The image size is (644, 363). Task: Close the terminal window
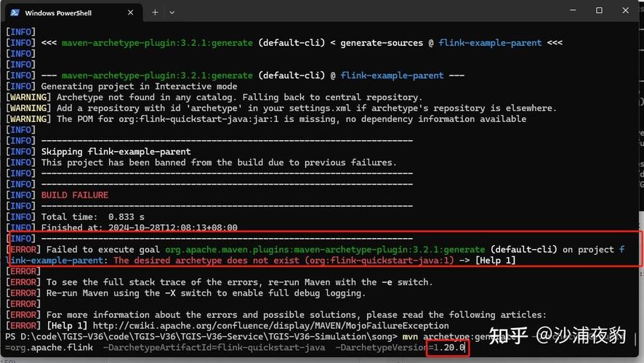(x=626, y=10)
